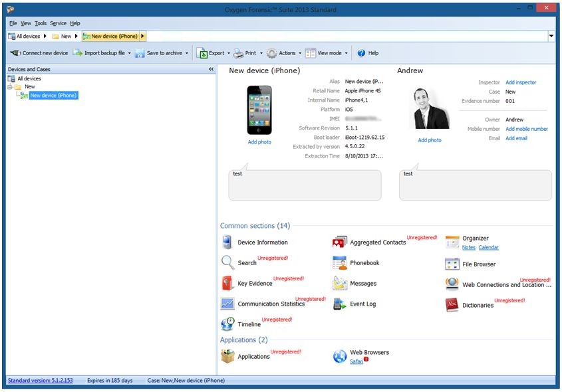
Task: Expand the address bar history dropdown
Action: [551, 36]
